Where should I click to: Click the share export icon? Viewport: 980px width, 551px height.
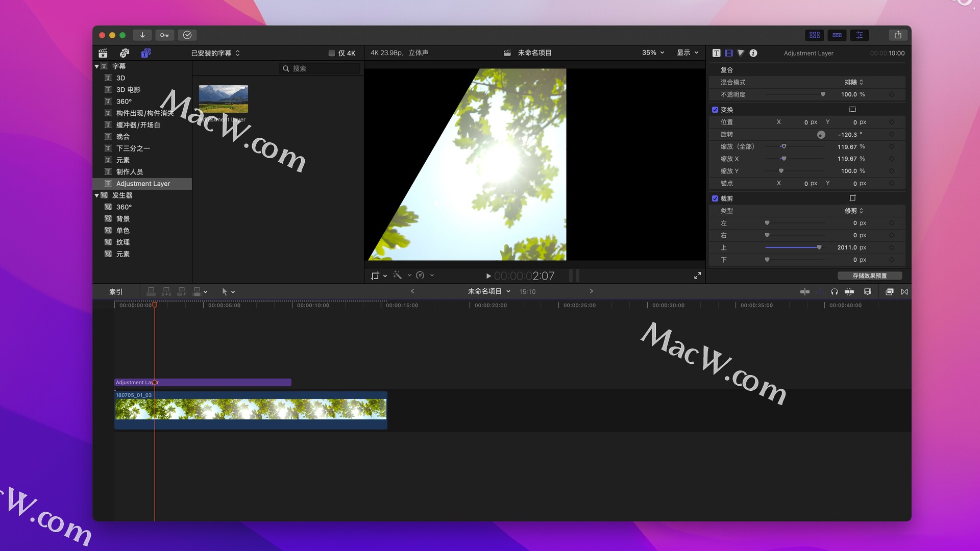click(898, 35)
